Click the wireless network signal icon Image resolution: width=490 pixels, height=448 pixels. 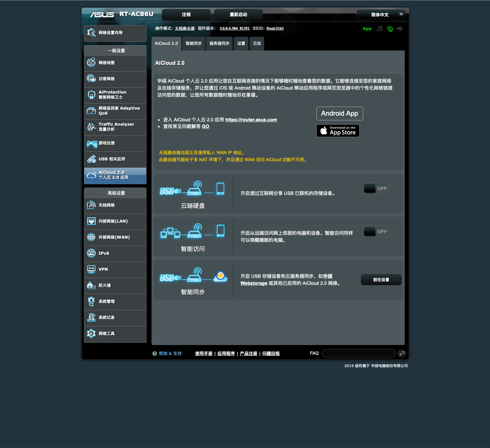tap(91, 205)
